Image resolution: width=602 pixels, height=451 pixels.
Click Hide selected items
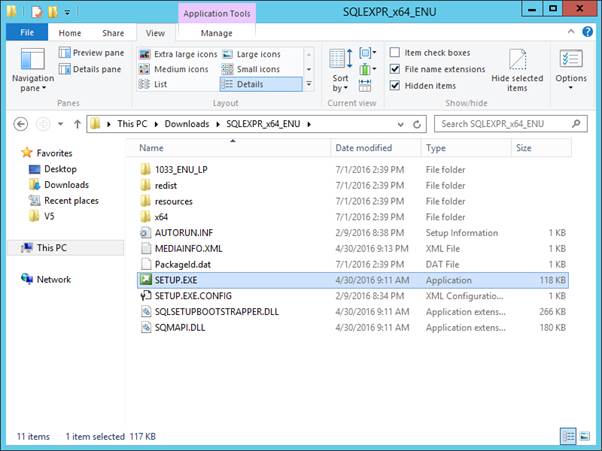(x=517, y=70)
